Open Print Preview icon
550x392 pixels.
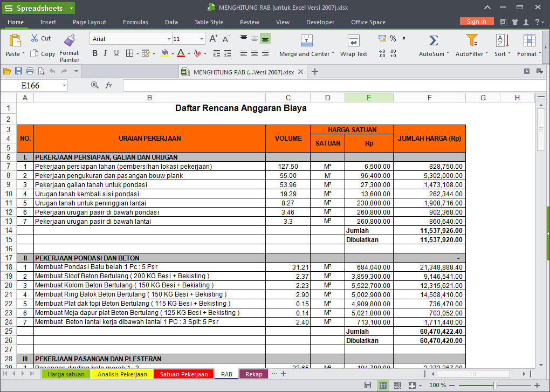(42, 72)
